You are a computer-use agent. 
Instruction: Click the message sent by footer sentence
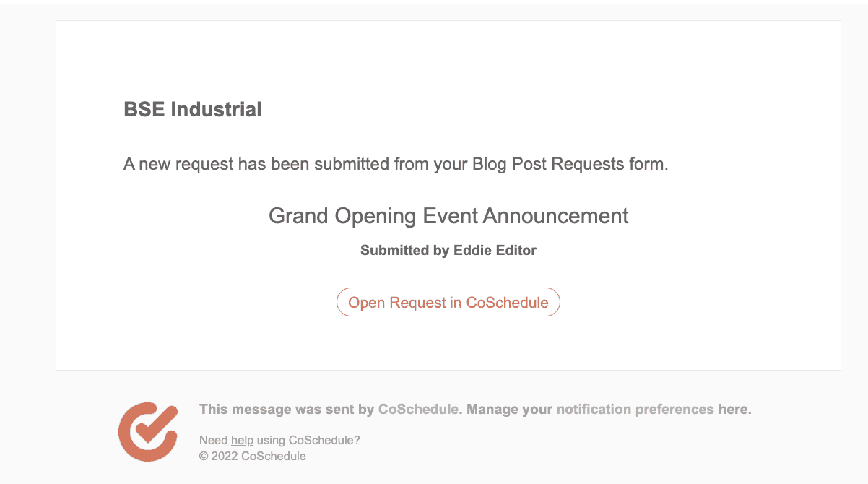pos(475,409)
